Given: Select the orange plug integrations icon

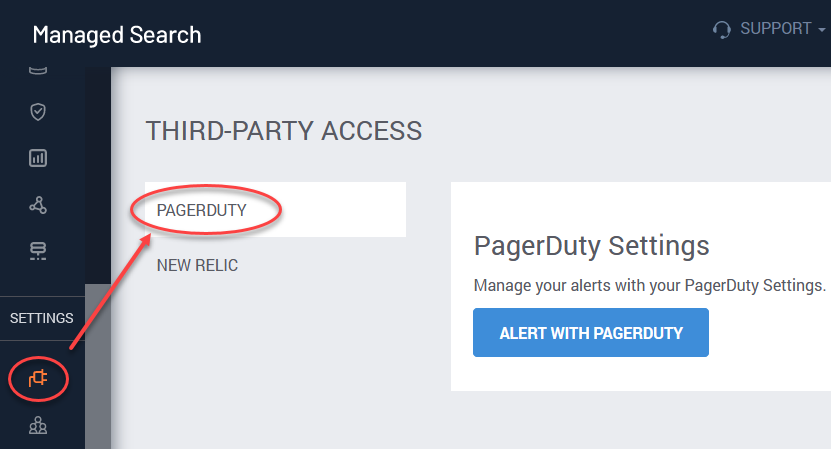Looking at the screenshot, I should [x=38, y=378].
